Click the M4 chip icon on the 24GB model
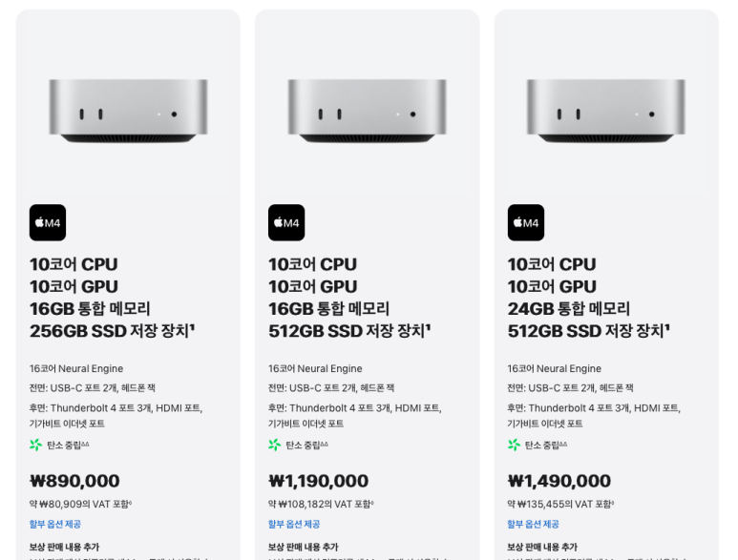 click(x=526, y=222)
